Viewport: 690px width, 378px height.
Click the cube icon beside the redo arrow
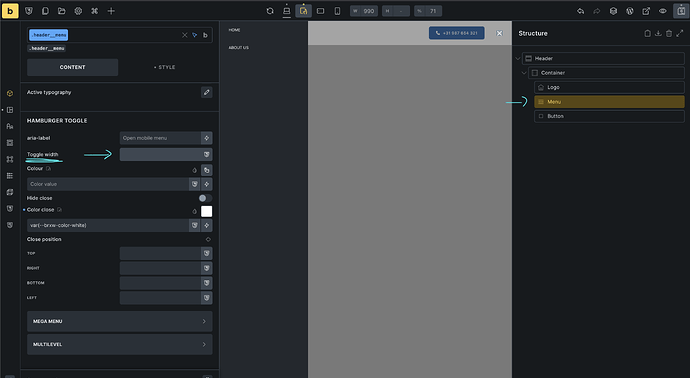coord(613,11)
